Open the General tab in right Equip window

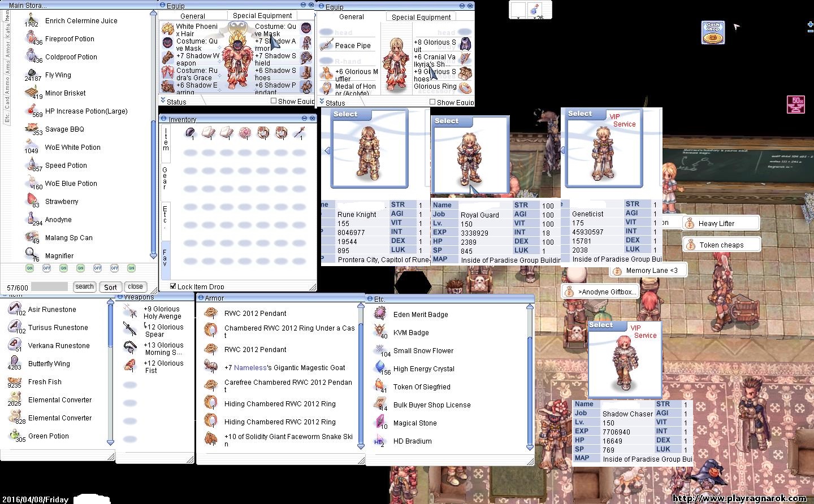[352, 17]
